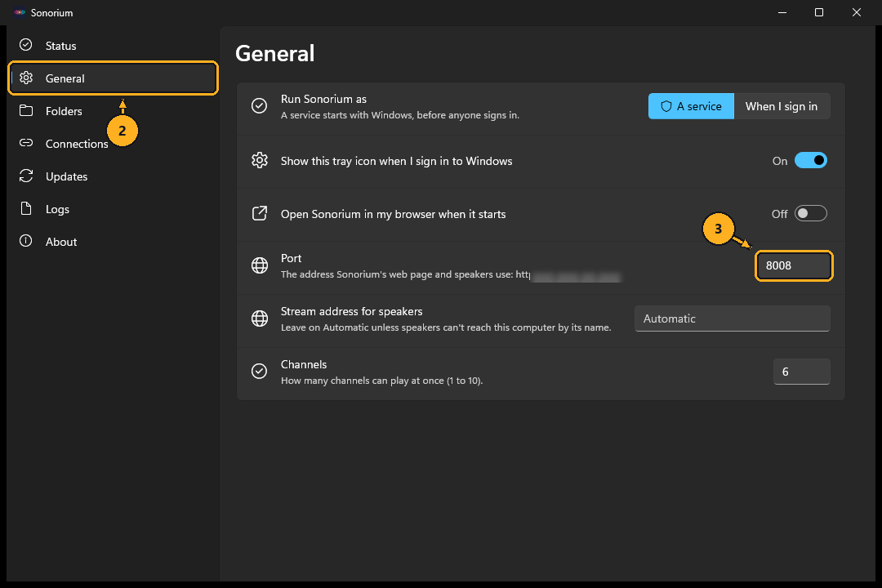Viewport: 882px width, 588px height.
Task: Click 'How many channels can play at once' text
Action: (382, 381)
